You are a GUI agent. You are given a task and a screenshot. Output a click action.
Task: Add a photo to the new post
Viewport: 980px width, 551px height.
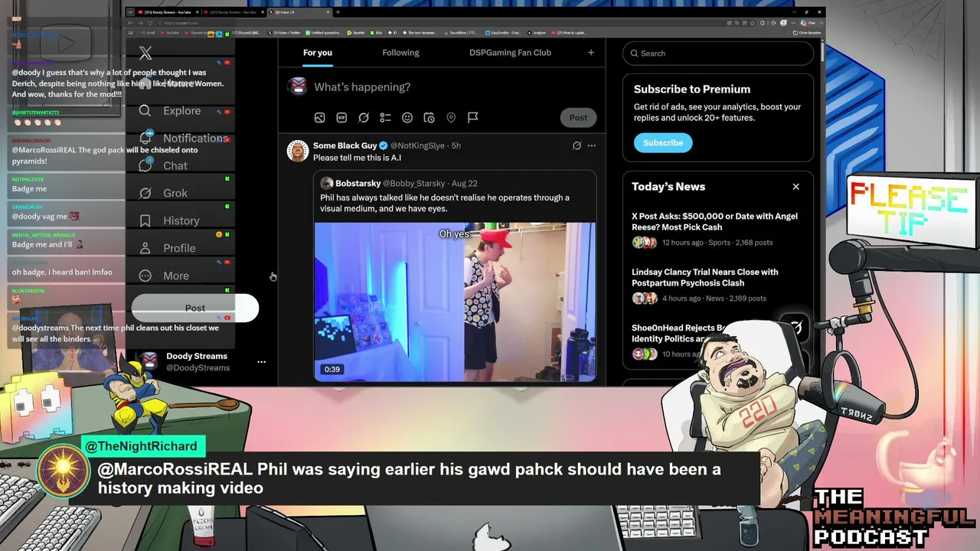pyautogui.click(x=320, y=118)
